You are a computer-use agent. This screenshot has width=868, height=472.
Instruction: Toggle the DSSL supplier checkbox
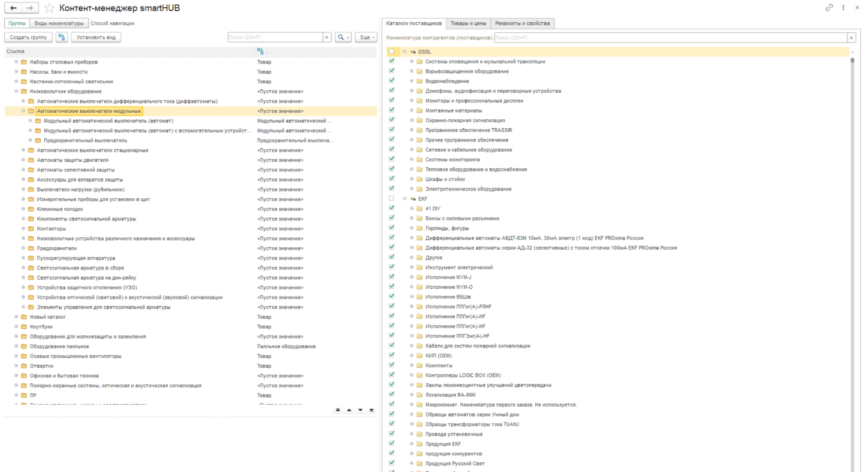[391, 52]
